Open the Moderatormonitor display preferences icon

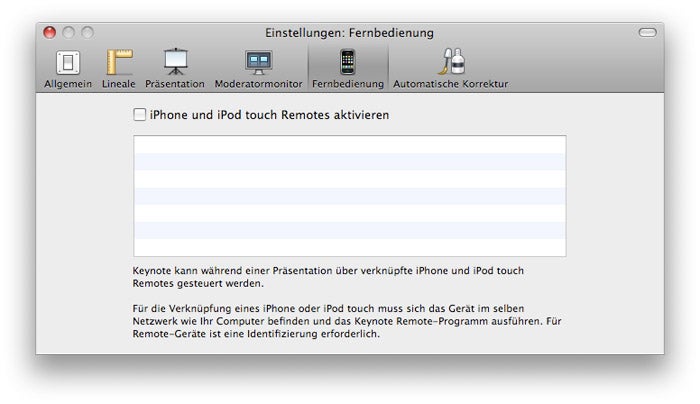(258, 62)
